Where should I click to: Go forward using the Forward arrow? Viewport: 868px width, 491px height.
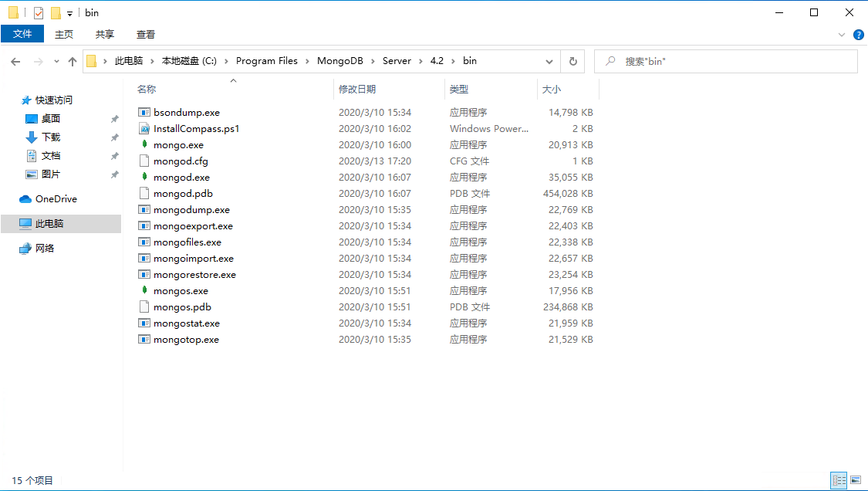point(39,62)
